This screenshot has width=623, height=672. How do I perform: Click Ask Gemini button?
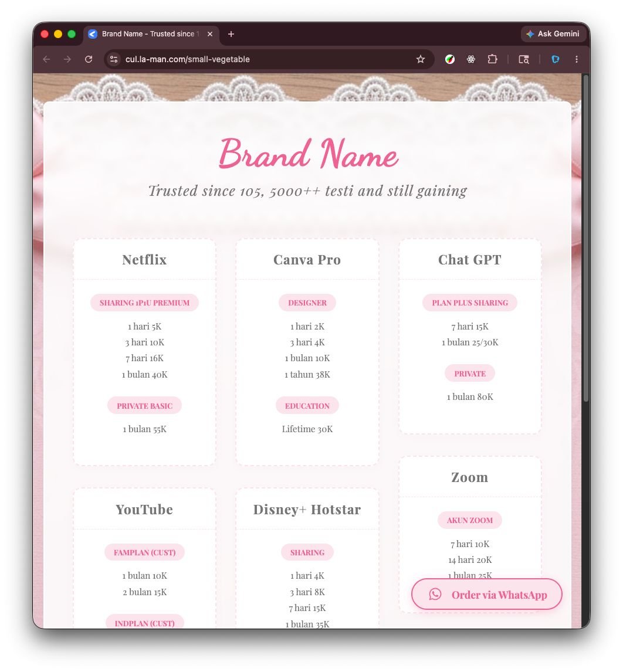553,34
